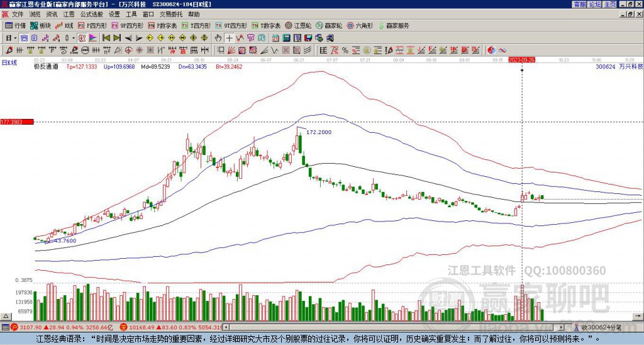
Task: Click the floppy disk save icon
Action: [x=308, y=38]
